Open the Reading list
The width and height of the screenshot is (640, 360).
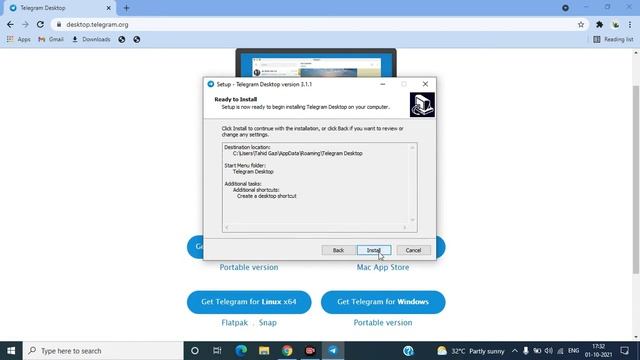pyautogui.click(x=613, y=39)
